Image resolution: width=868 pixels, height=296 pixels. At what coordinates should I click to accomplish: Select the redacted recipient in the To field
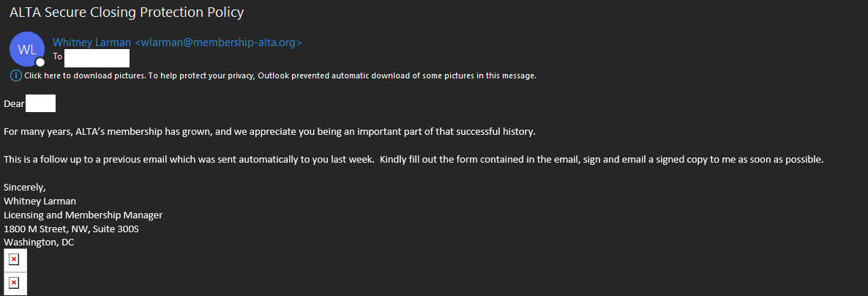coord(98,57)
